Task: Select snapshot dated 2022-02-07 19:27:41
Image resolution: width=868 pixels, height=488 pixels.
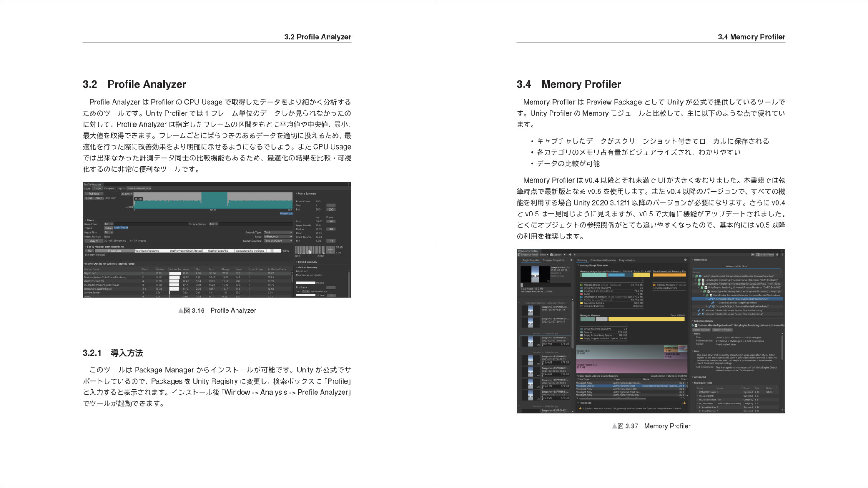Action: click(546, 311)
